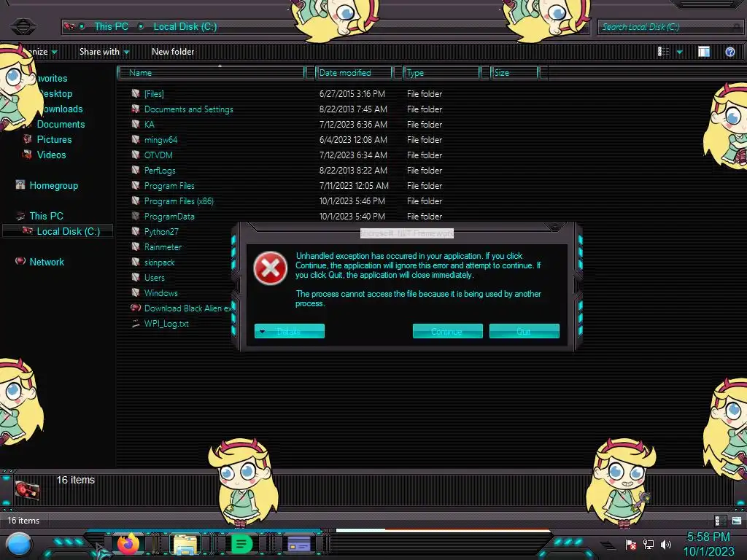Click the back navigation button

[x=23, y=26]
